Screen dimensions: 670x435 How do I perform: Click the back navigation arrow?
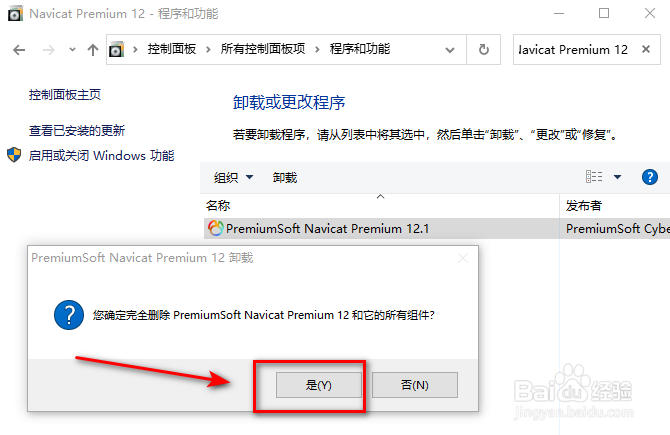(x=19, y=50)
